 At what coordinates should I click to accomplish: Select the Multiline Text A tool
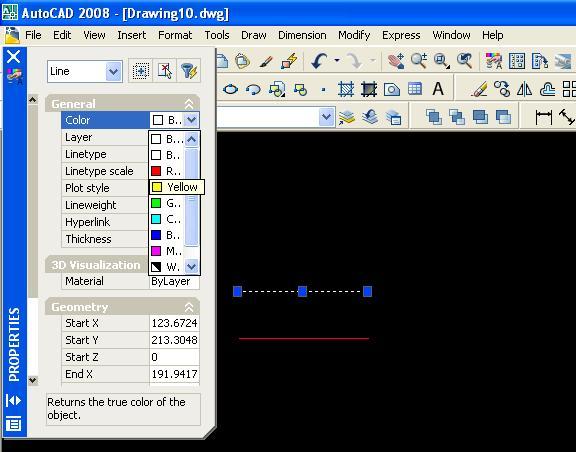(438, 89)
